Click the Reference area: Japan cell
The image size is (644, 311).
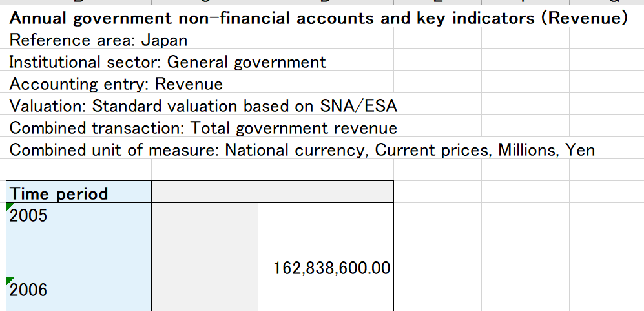coord(99,40)
